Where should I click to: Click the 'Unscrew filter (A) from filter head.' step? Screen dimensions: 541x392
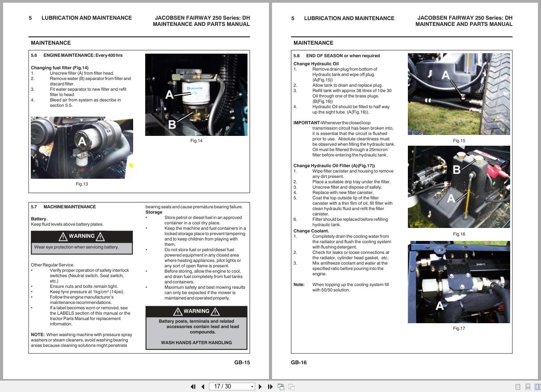pyautogui.click(x=82, y=73)
